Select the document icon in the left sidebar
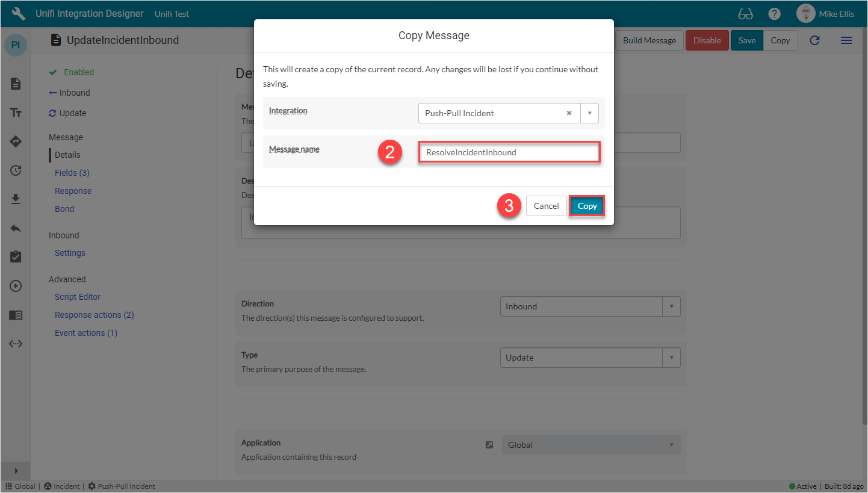This screenshot has height=493, width=868. 15,84
